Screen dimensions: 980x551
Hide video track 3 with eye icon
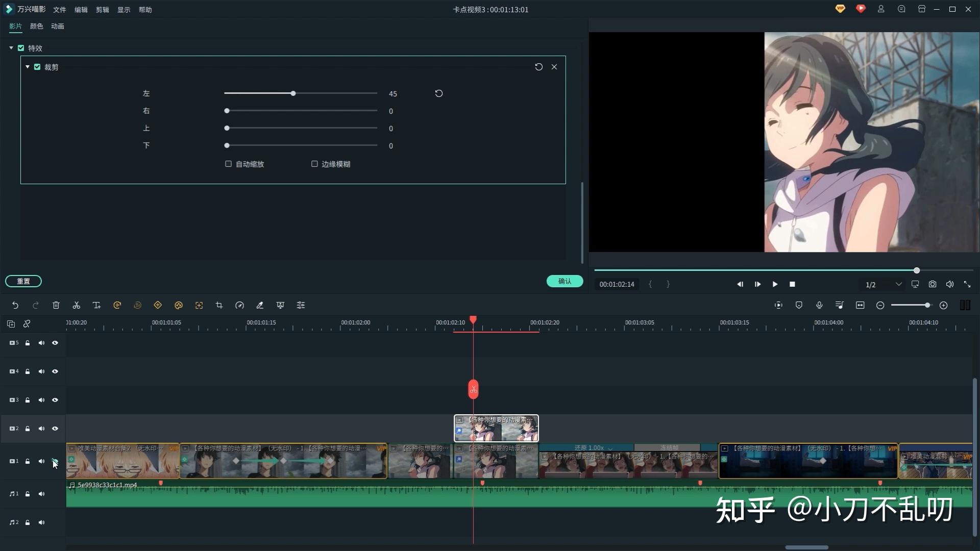tap(55, 400)
